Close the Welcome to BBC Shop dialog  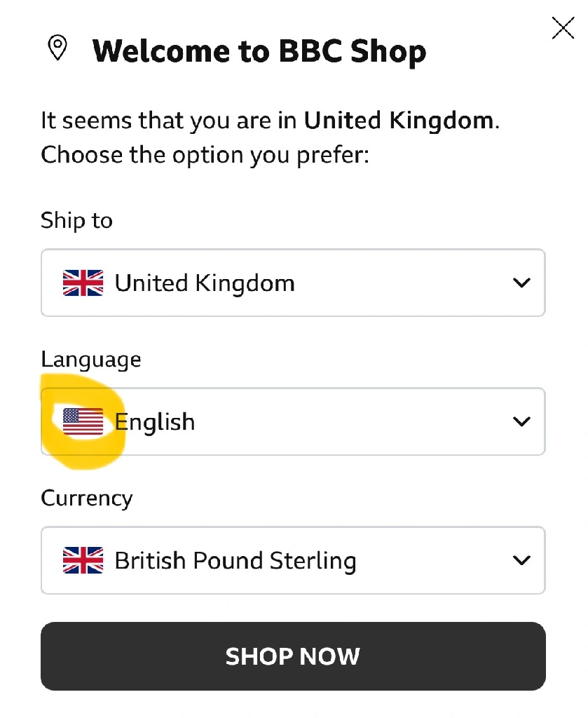pyautogui.click(x=563, y=28)
